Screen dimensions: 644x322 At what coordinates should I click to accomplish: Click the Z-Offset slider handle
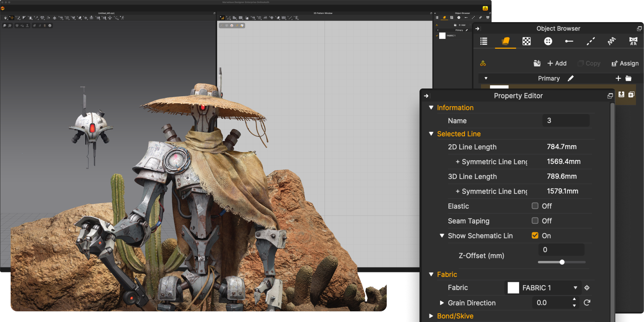562,262
